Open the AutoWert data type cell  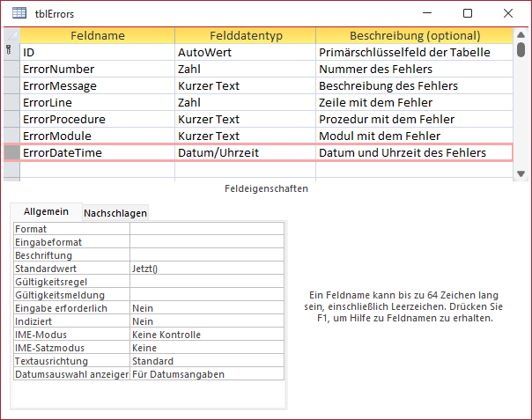click(x=246, y=52)
